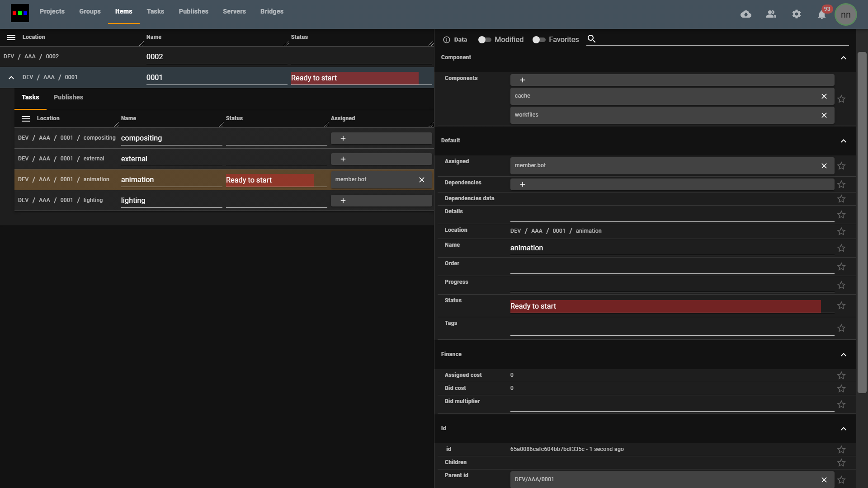Open the Servers menu item
The width and height of the screenshot is (868, 488).
pos(234,11)
